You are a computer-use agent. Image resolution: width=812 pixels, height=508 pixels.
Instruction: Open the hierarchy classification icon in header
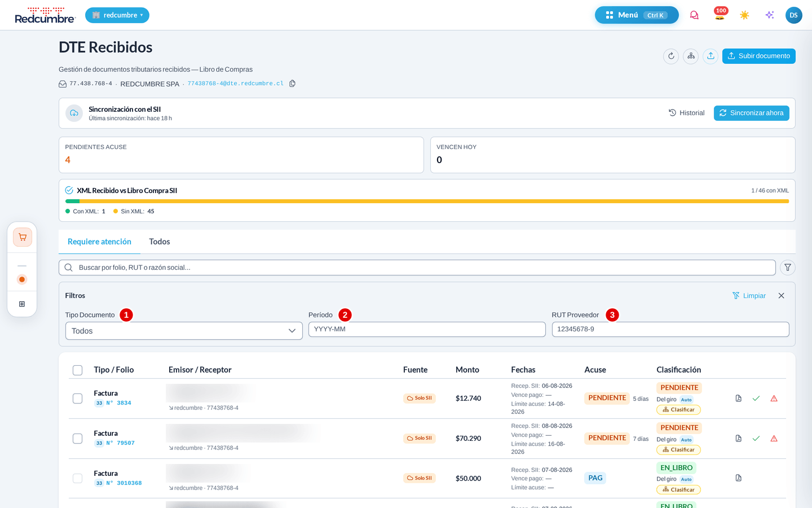[691, 56]
